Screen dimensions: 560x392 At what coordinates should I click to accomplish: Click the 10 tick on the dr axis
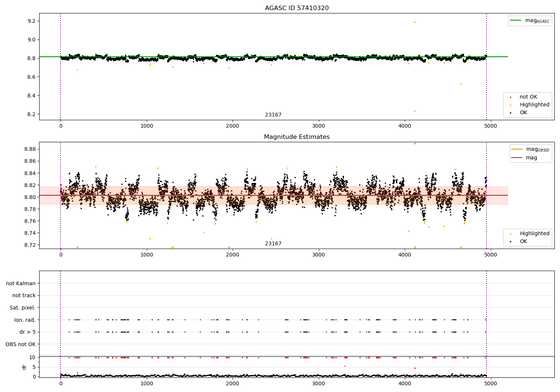click(32, 357)
